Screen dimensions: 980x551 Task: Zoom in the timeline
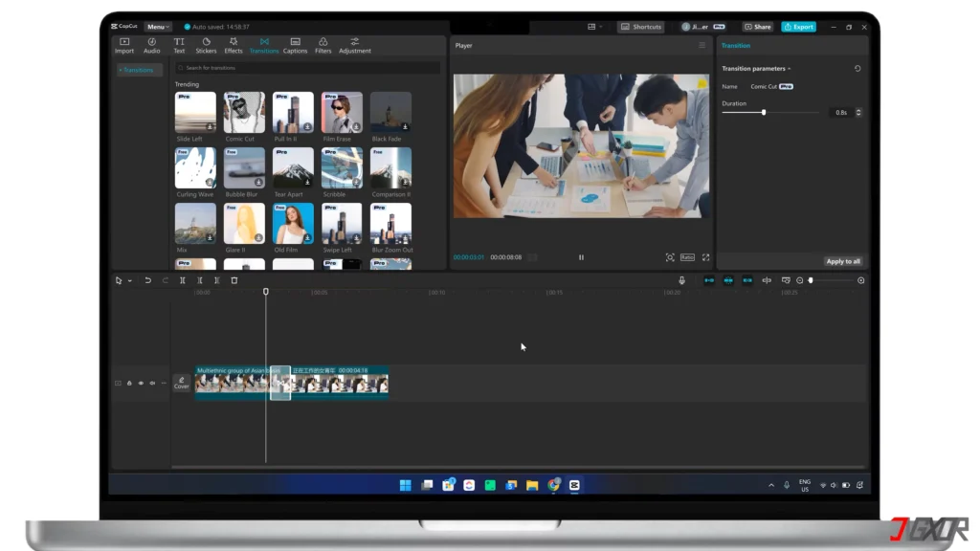[x=860, y=281]
